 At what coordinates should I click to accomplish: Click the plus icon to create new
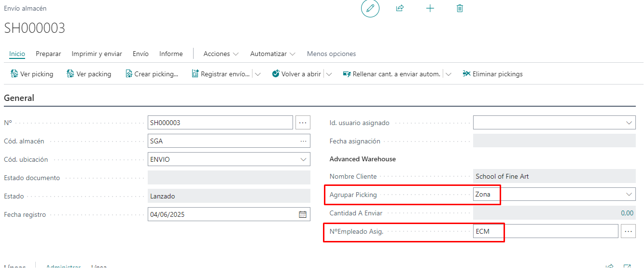(430, 9)
